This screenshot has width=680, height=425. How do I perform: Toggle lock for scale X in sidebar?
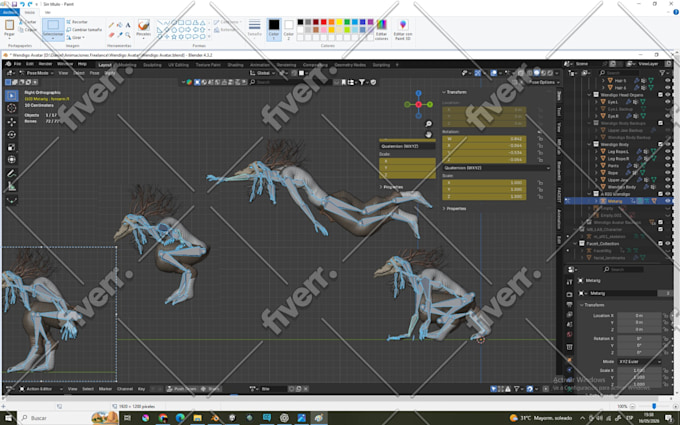point(540,183)
